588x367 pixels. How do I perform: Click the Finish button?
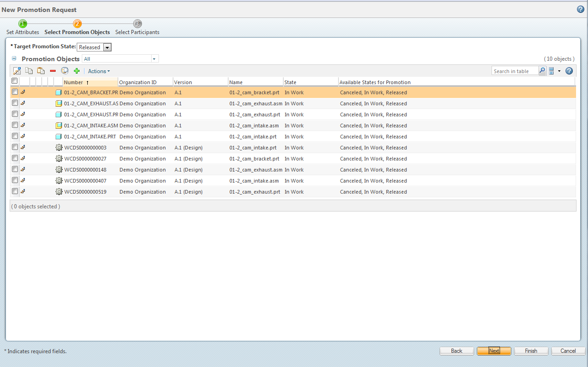(x=531, y=351)
